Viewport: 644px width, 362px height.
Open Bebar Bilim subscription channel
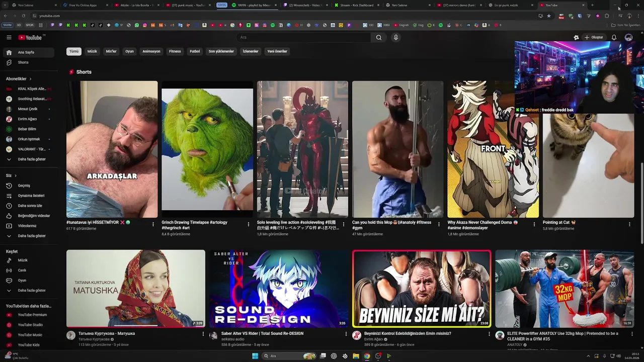(28, 129)
